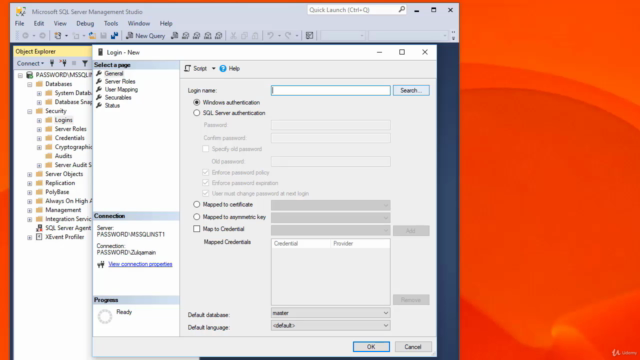Click the Save All toolbar icon
This screenshot has height=360, width=640.
pos(114,36)
